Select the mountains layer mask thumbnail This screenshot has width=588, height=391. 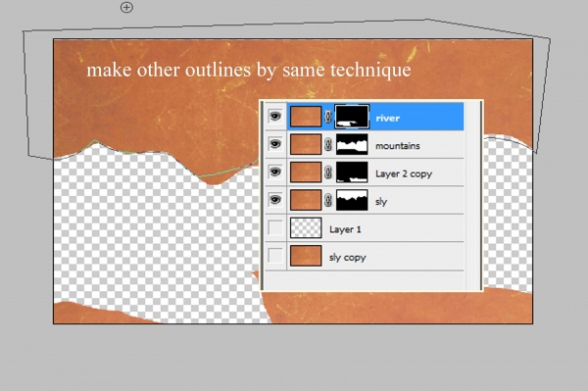352,144
